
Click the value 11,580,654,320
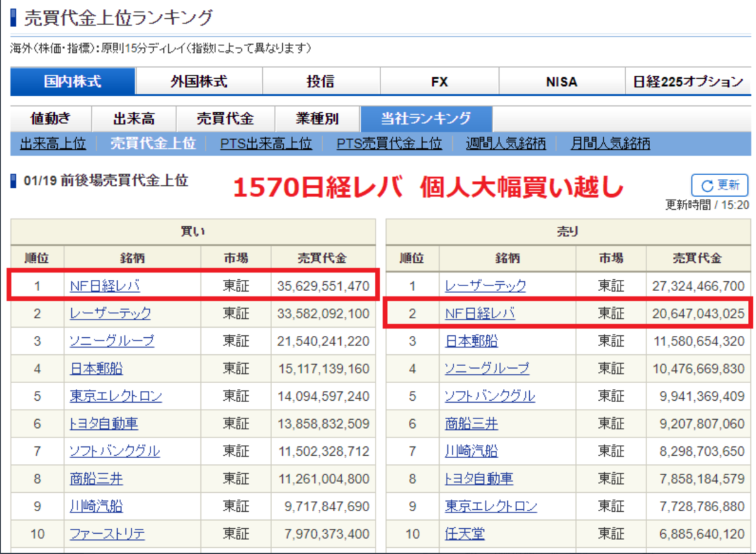point(699,341)
